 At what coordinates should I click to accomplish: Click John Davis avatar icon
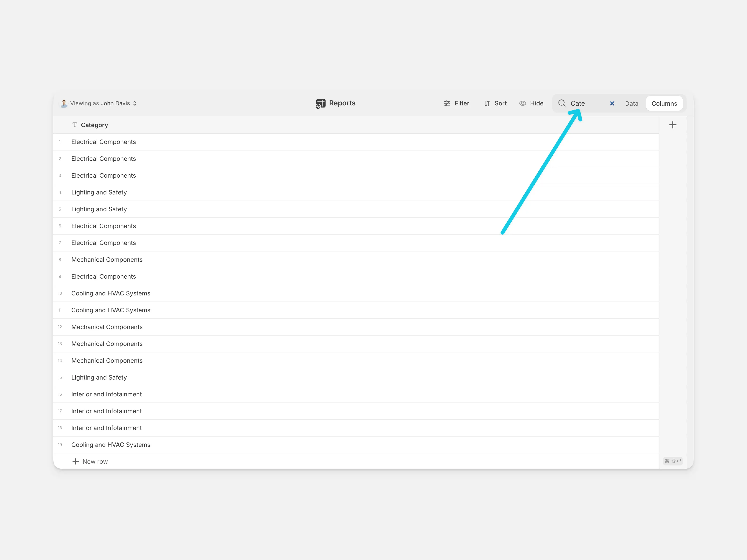63,103
